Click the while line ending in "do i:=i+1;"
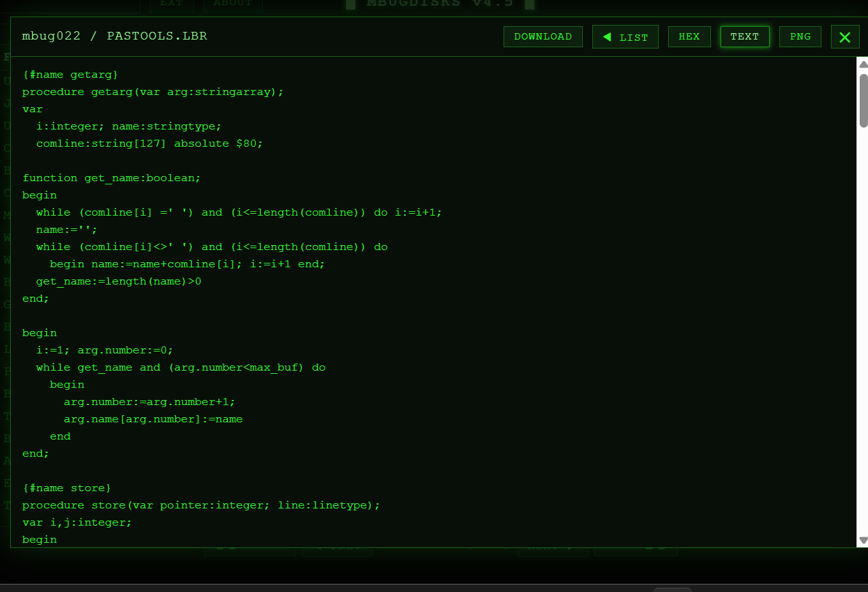Screen dimensions: 868x592 coord(239,212)
